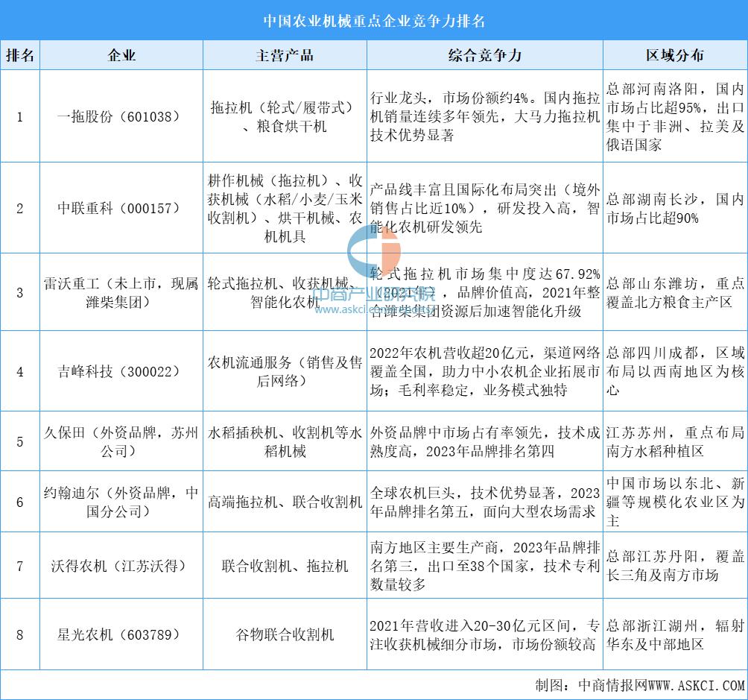Select company cell 沃得农机（江苏沃得）
748x700 pixels.
[121, 566]
